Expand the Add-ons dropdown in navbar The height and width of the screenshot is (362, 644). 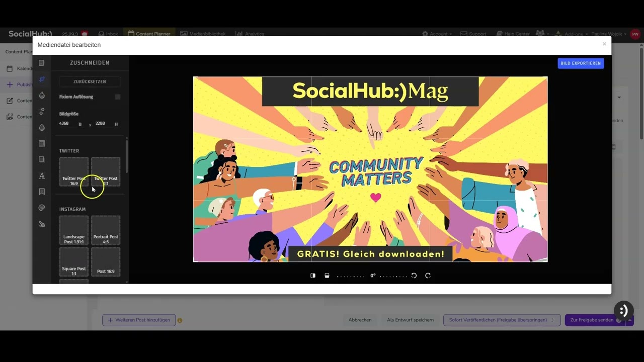pos(571,34)
